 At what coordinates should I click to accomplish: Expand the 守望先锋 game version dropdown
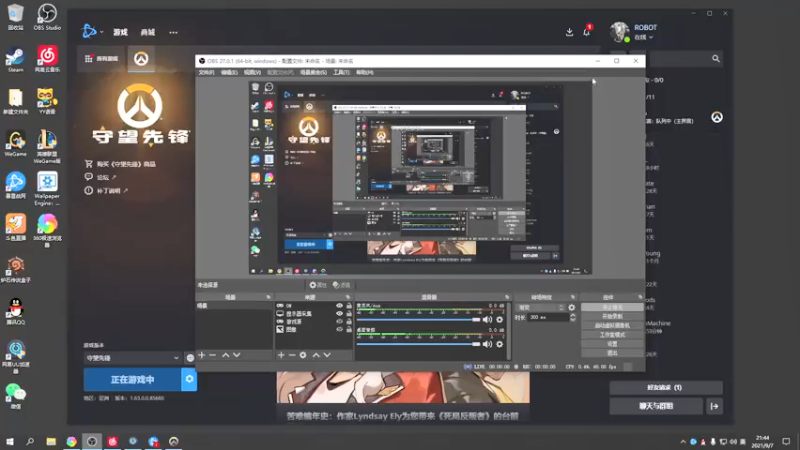132,358
